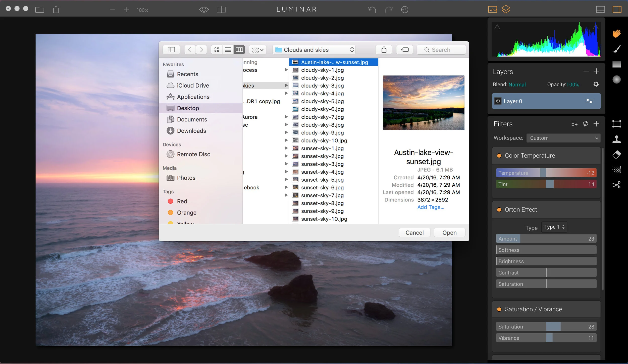This screenshot has width=628, height=364.
Task: Toggle the eye preview icon in top toolbar
Action: (x=204, y=10)
